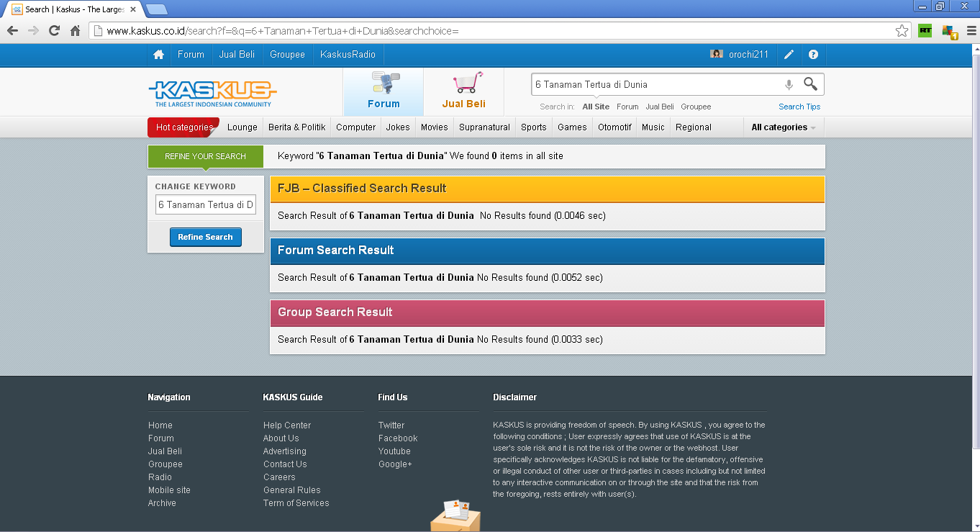Open the Games category
Screen dimensions: 980x532
point(572,127)
